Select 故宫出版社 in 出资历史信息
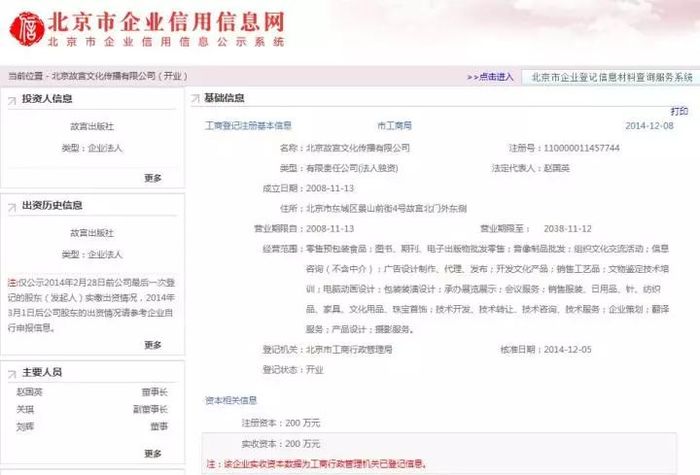This screenshot has height=475, width=700. [92, 233]
